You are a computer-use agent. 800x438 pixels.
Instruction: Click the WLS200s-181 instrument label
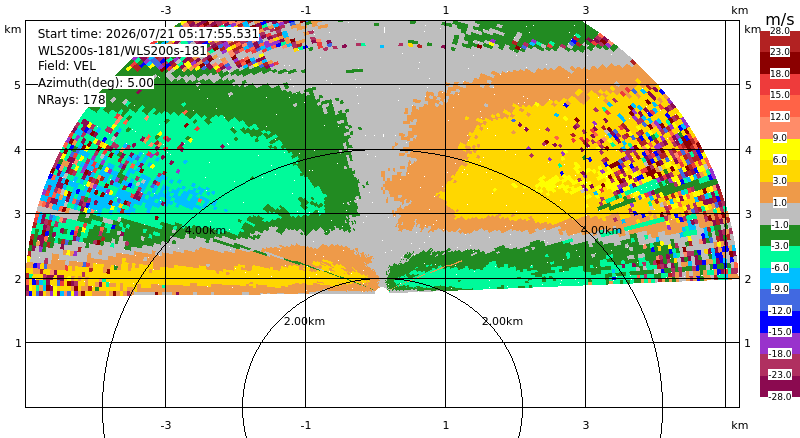pyautogui.click(x=122, y=51)
